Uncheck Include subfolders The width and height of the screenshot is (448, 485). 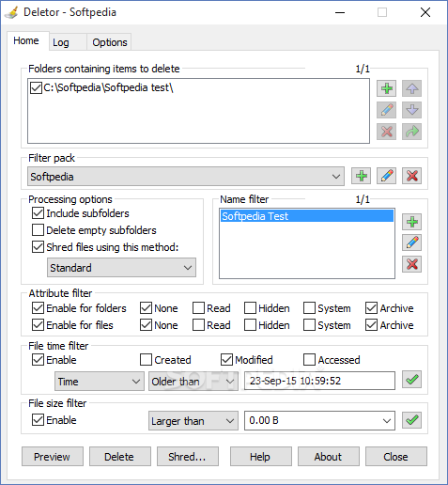pos(38,213)
